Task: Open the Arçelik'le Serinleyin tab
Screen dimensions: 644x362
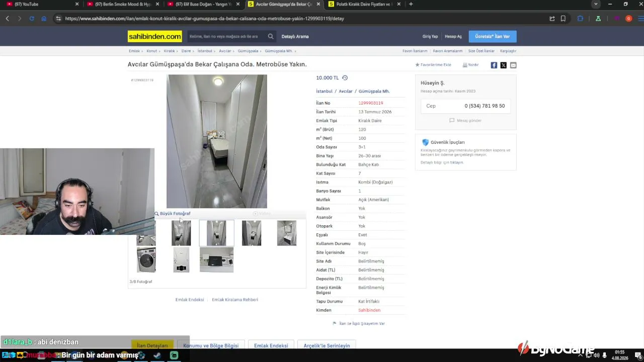Action: [327, 345]
